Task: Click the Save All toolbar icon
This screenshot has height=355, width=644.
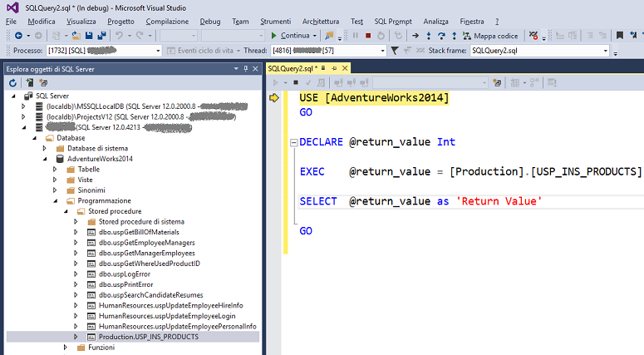Action: [x=101, y=36]
